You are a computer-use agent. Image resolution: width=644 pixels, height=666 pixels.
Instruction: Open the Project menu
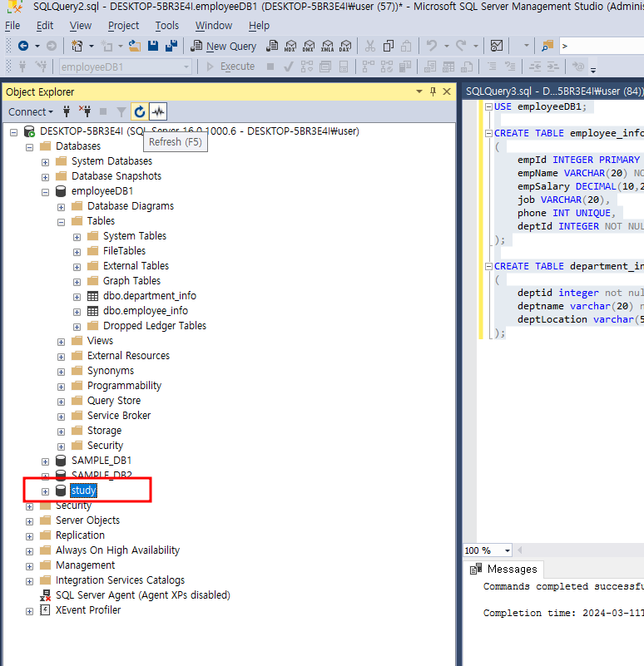pos(123,26)
